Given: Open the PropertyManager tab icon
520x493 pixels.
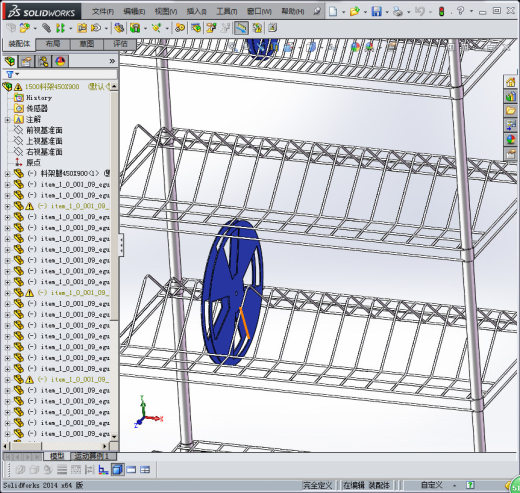Looking at the screenshot, I should coord(27,61).
